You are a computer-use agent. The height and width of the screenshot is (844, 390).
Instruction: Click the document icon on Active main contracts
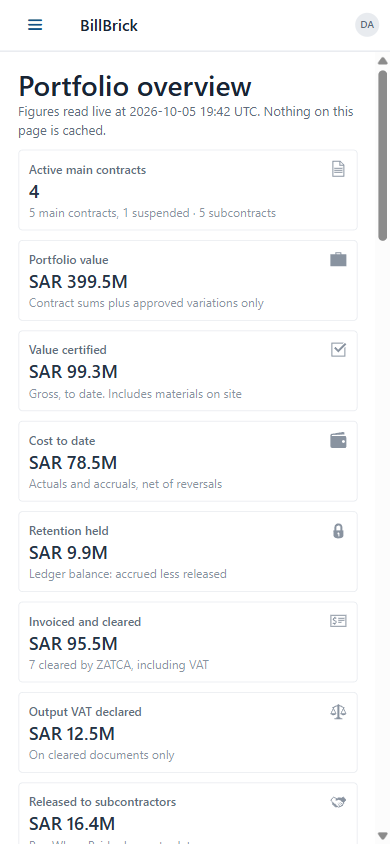click(x=338, y=170)
